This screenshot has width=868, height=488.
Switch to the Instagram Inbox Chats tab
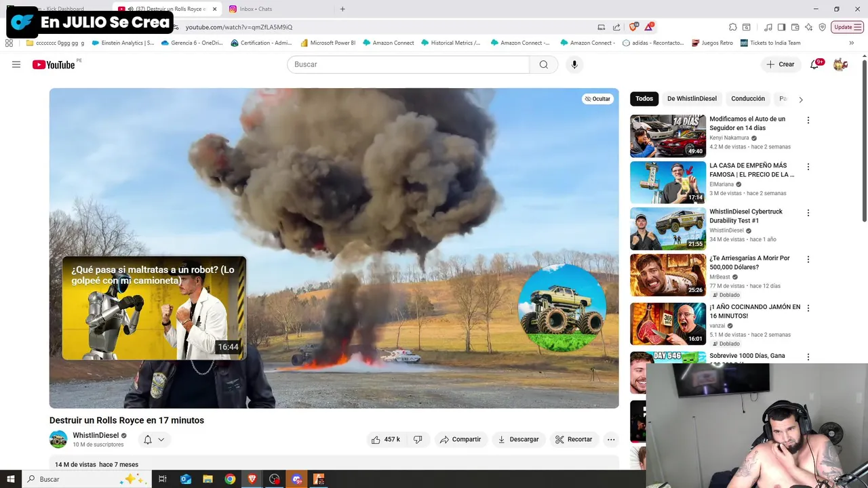coord(256,9)
